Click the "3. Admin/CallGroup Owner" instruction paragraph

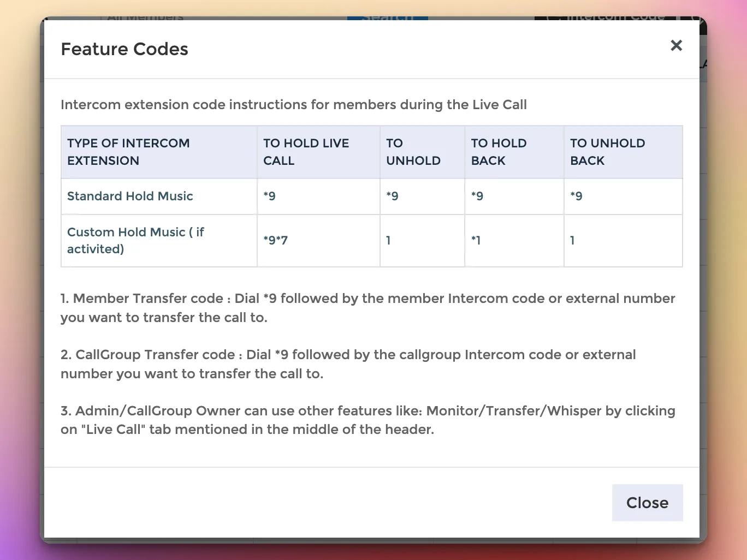(x=368, y=420)
